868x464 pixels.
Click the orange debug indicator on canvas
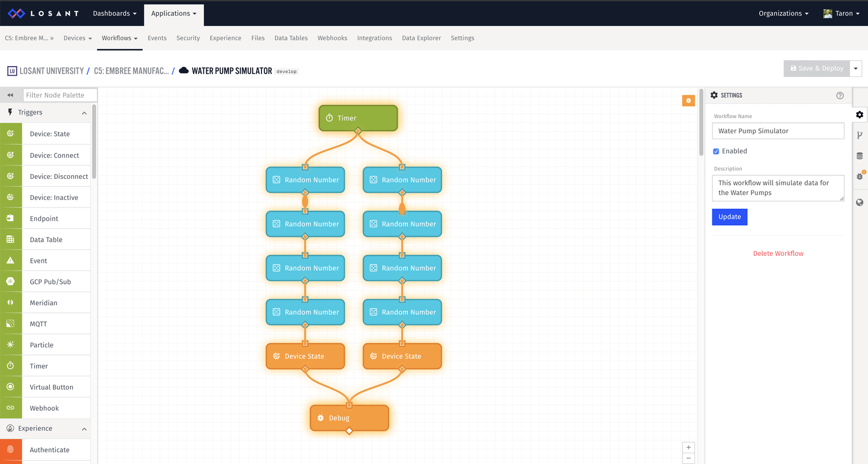688,100
